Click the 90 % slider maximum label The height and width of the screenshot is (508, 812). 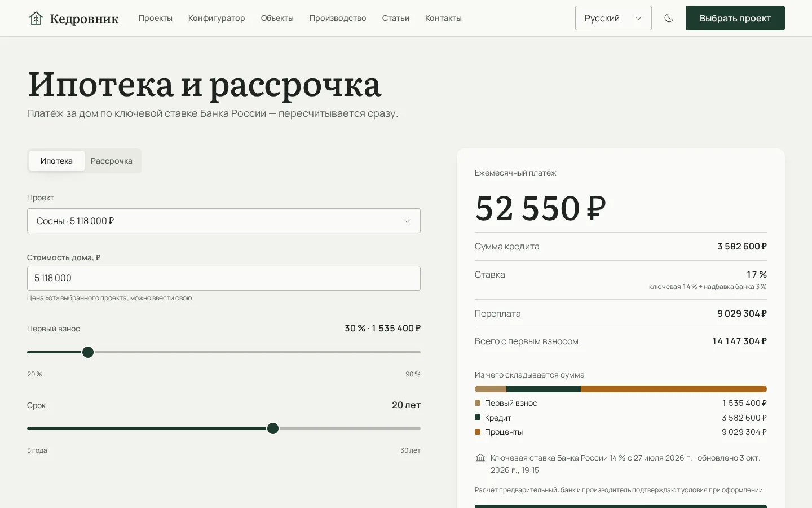[x=413, y=374]
